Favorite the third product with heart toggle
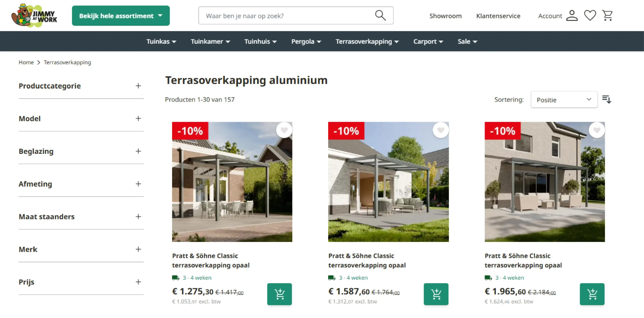The image size is (644, 318). 597,130
